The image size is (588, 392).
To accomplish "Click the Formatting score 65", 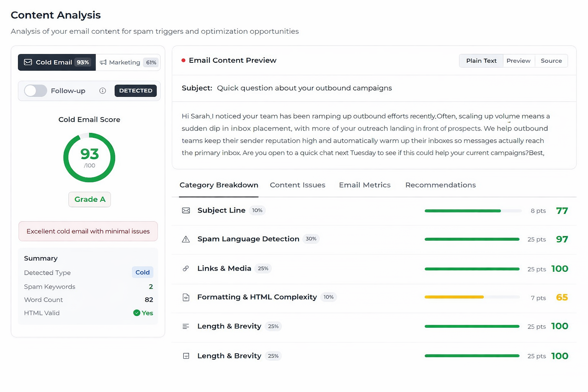I will click(562, 297).
